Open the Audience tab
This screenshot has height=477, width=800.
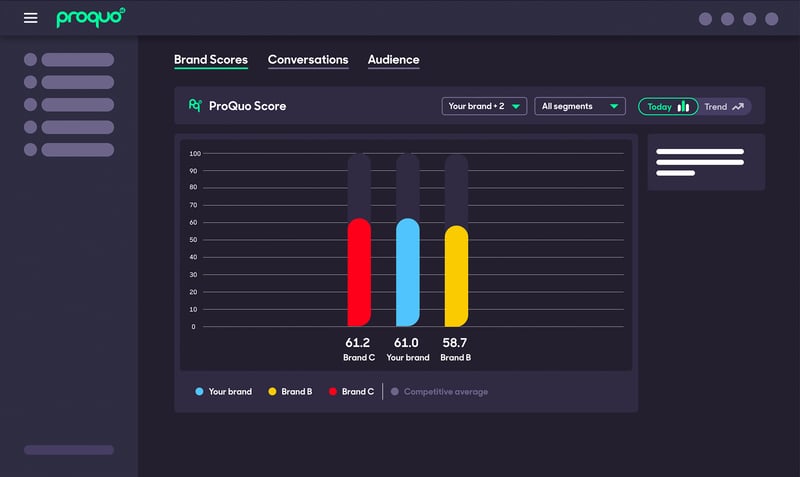click(x=393, y=60)
